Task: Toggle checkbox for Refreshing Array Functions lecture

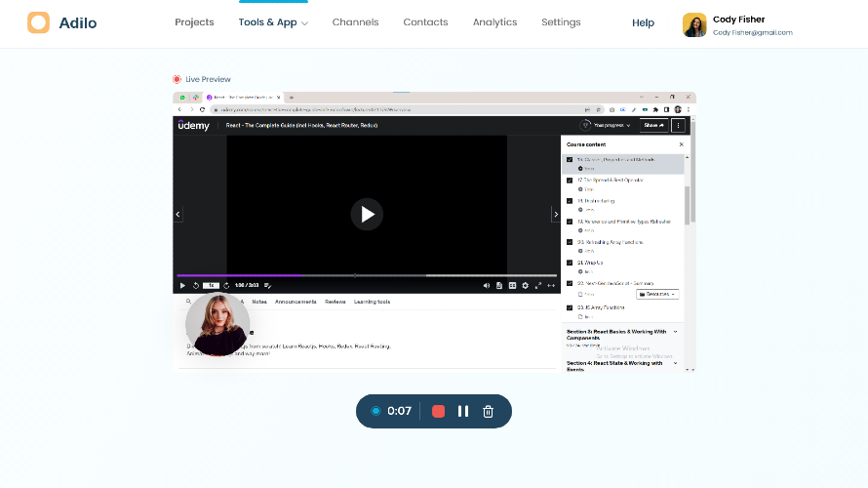Action: 570,242
